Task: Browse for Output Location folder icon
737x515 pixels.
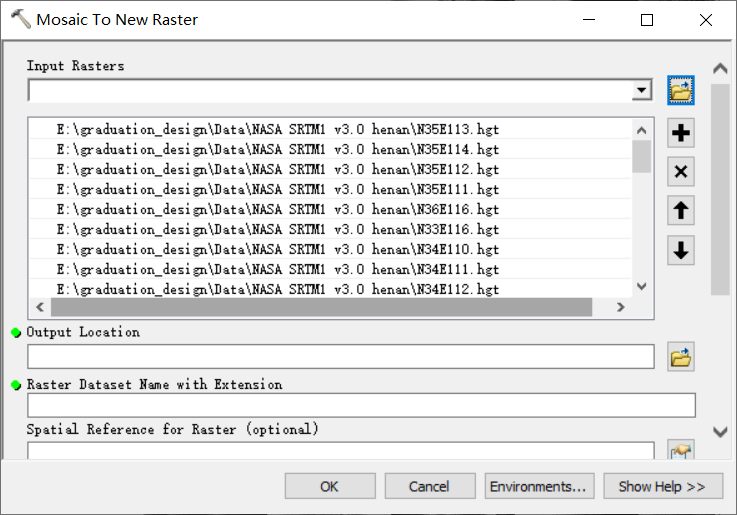Action: pyautogui.click(x=681, y=357)
